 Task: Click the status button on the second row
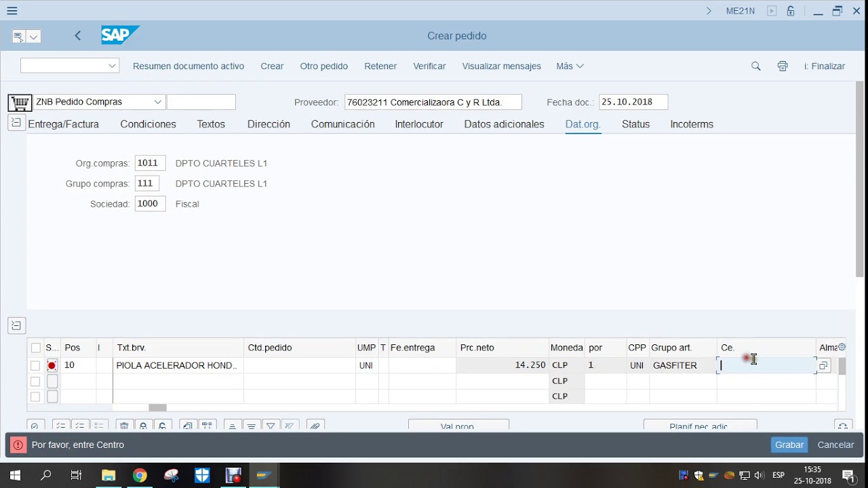(x=52, y=381)
